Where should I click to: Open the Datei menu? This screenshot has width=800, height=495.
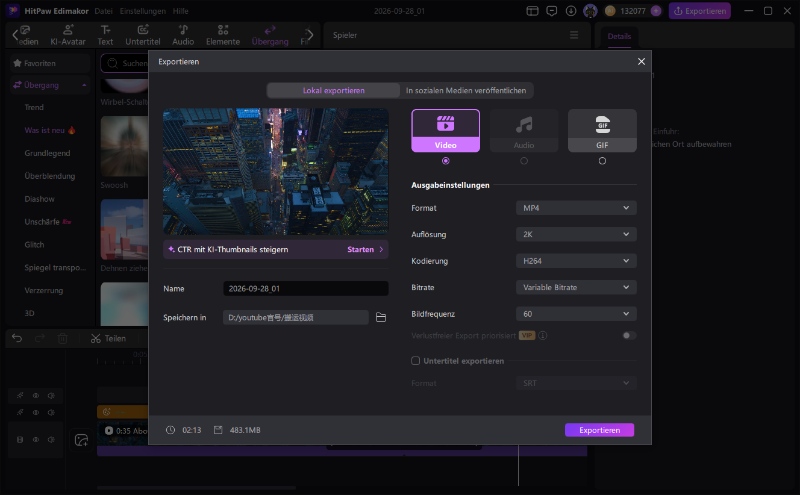click(104, 11)
